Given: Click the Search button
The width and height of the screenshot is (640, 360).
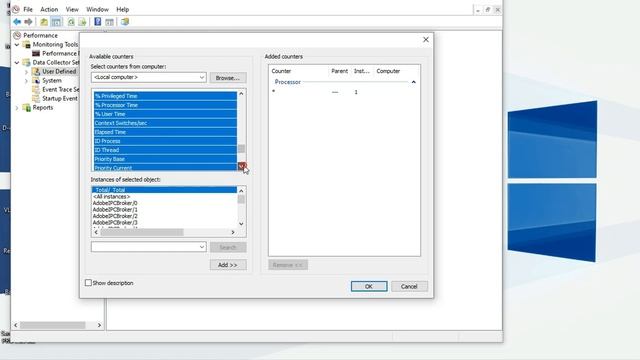Looking at the screenshot, I should pos(228,247).
